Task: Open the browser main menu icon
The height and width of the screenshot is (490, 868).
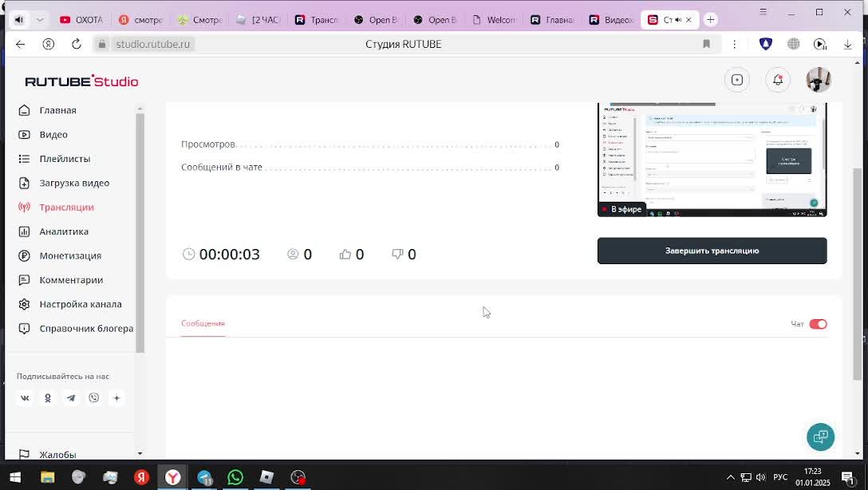Action: click(763, 12)
